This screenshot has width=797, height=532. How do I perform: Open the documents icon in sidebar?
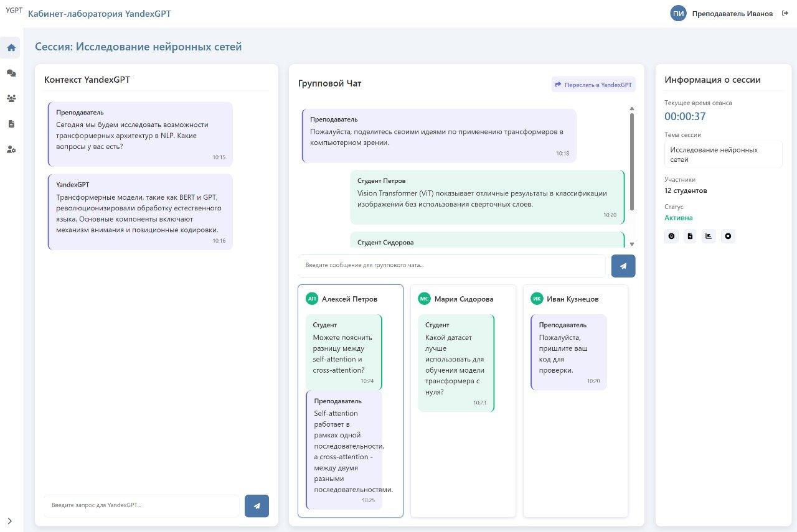click(11, 124)
